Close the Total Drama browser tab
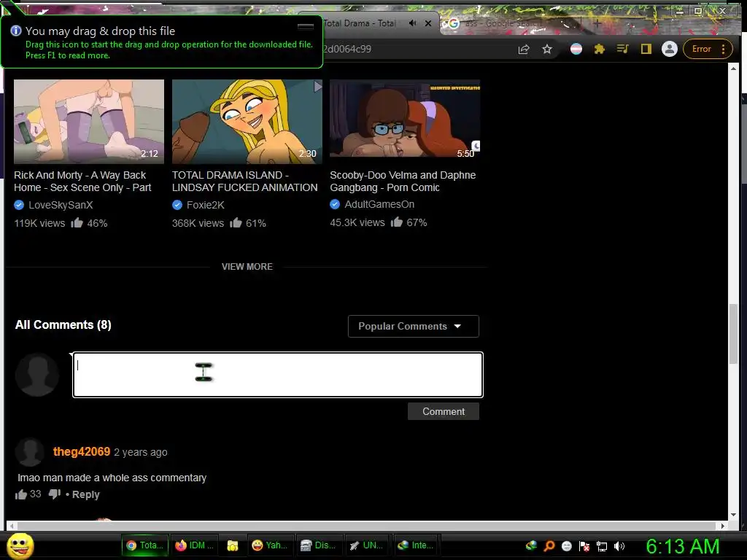Viewport: 747px width, 560px height. (x=428, y=23)
